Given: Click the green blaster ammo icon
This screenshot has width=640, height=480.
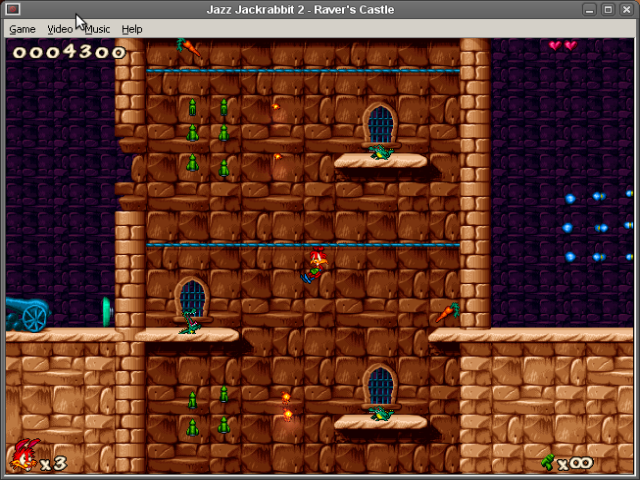Looking at the screenshot, I should [548, 462].
